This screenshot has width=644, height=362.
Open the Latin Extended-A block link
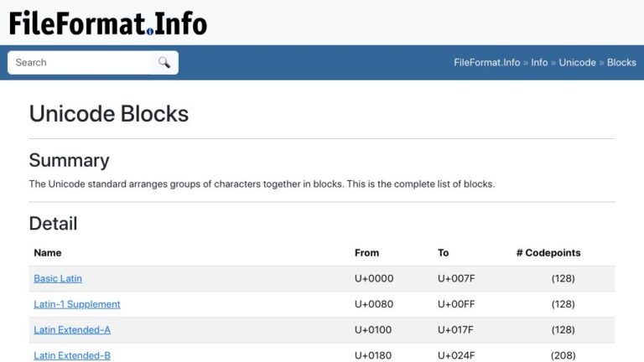pyautogui.click(x=72, y=330)
